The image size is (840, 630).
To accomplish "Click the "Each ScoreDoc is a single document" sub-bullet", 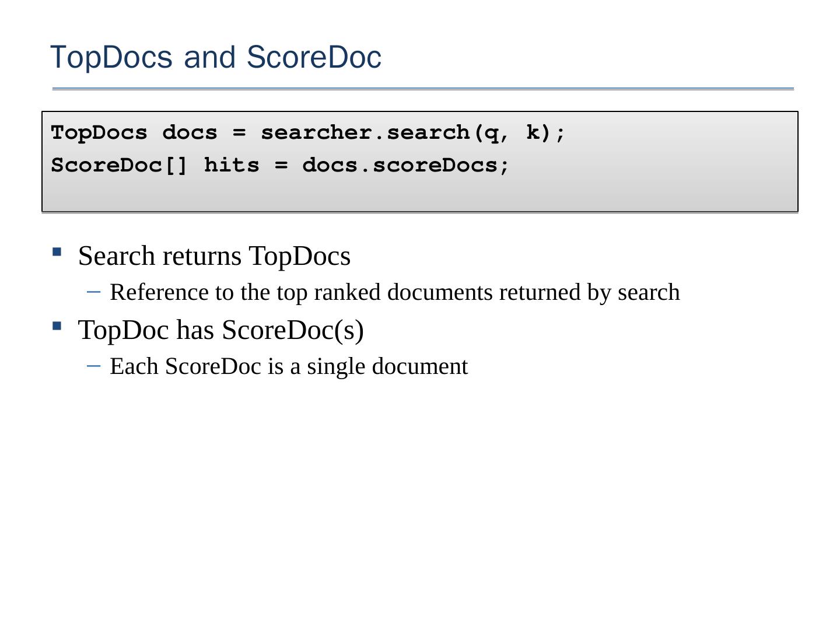I will click(289, 366).
